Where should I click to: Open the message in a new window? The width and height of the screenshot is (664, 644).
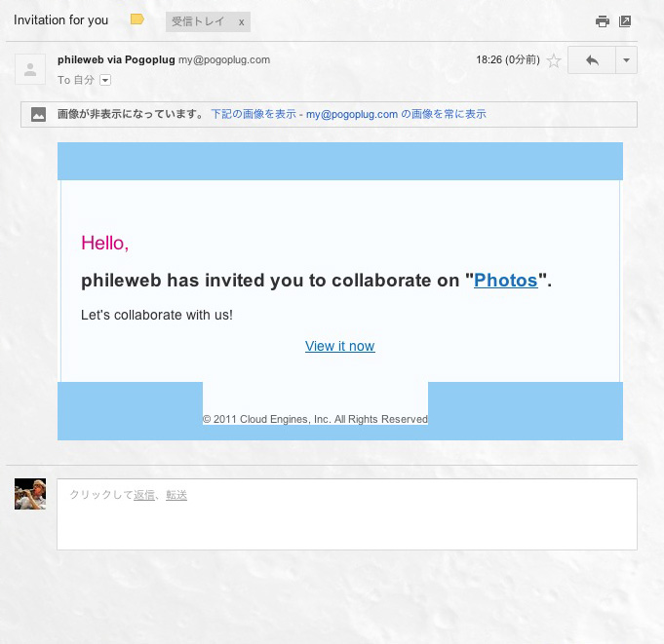coord(625,21)
